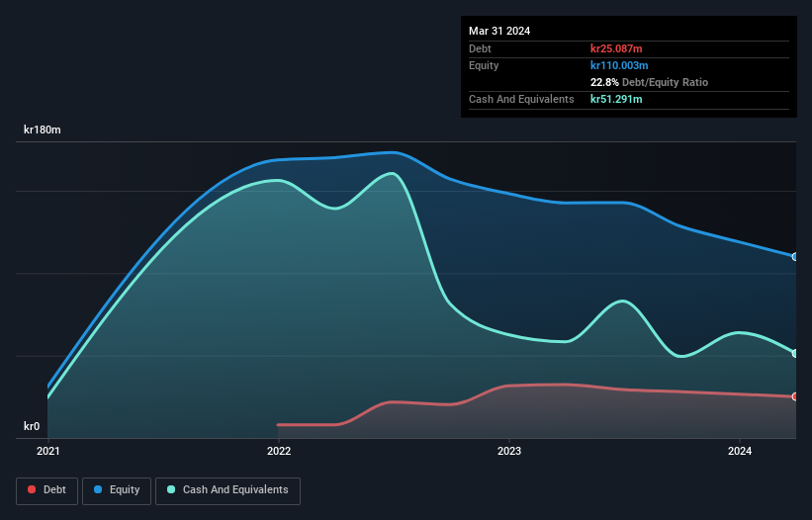Screen dimensions: 812x520
Task: Click the 2021 x-axis label
Action: (48, 451)
